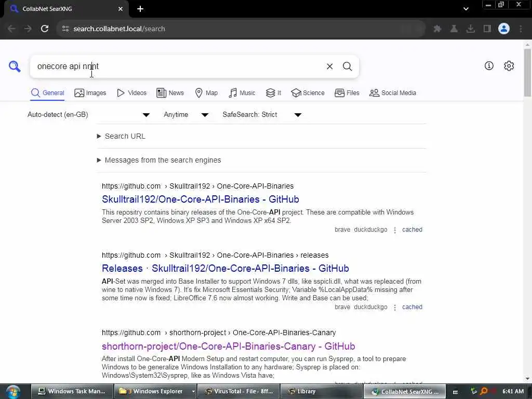
Task: Select the General category tab
Action: click(47, 92)
